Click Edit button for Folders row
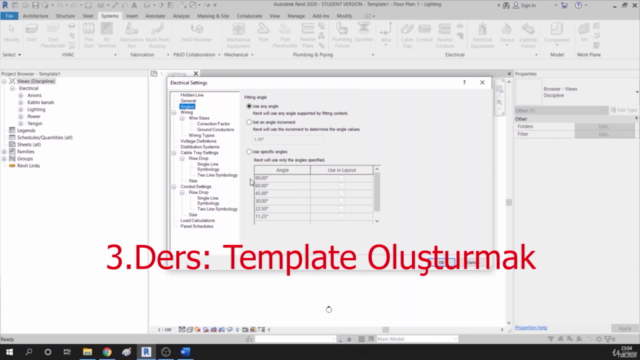 604,127
